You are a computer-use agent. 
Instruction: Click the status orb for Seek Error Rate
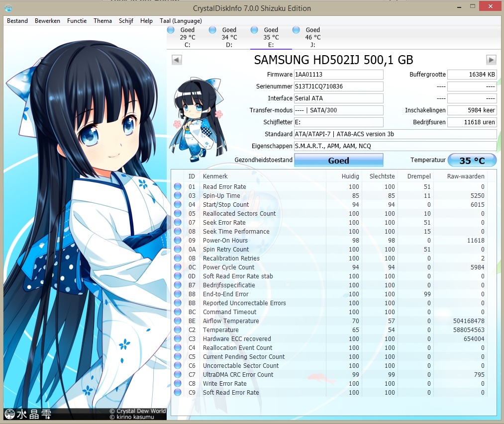178,222
